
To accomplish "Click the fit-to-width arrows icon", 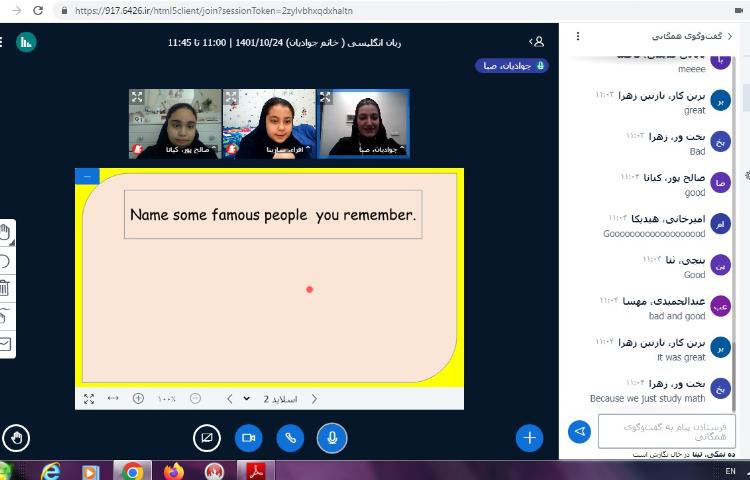I will tap(113, 398).
